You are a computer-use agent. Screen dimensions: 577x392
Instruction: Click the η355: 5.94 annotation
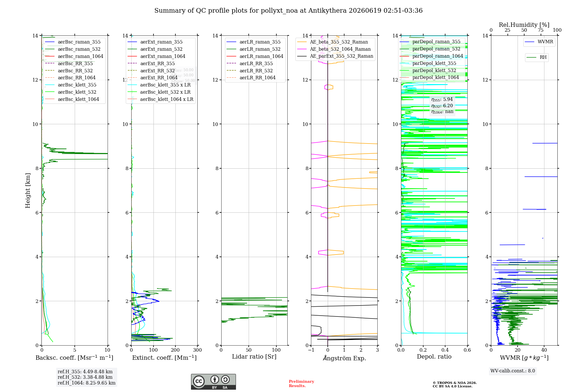pyautogui.click(x=442, y=99)
